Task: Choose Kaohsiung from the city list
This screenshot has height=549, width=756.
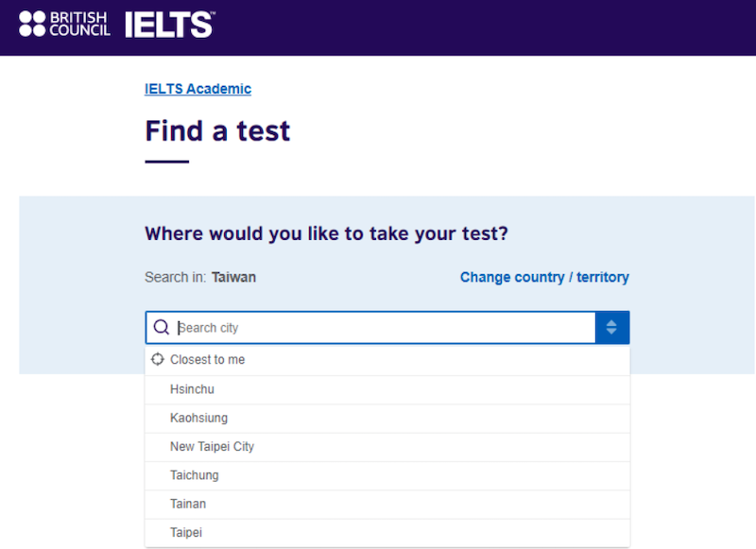Action: click(x=387, y=419)
